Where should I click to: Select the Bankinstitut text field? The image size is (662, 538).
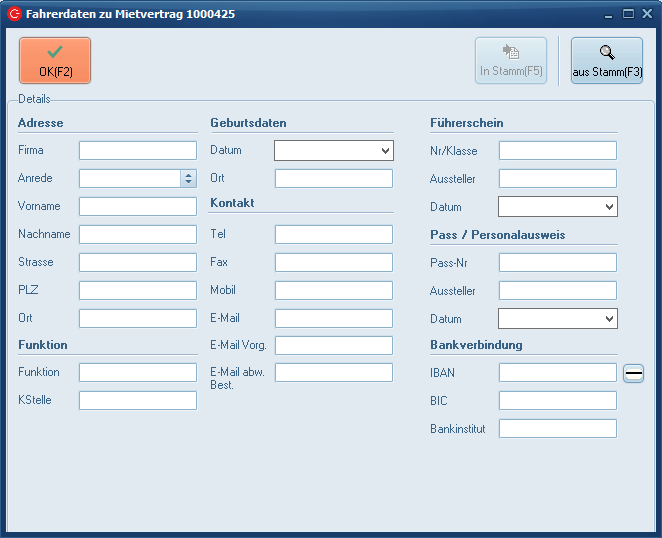tap(558, 428)
